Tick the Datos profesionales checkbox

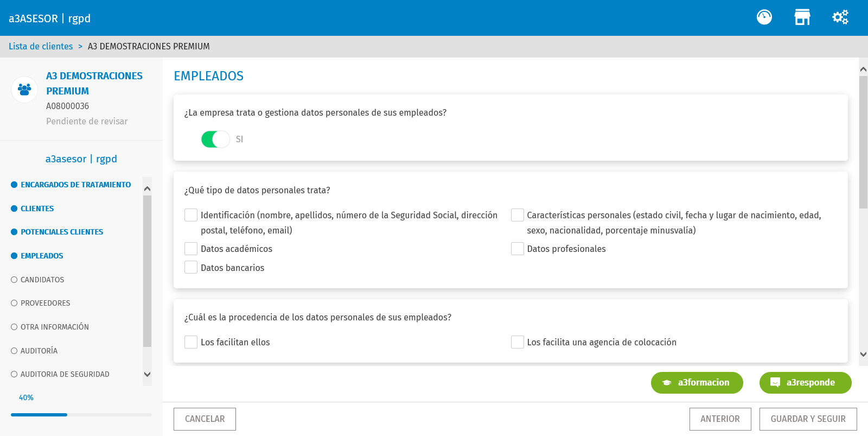click(x=518, y=249)
